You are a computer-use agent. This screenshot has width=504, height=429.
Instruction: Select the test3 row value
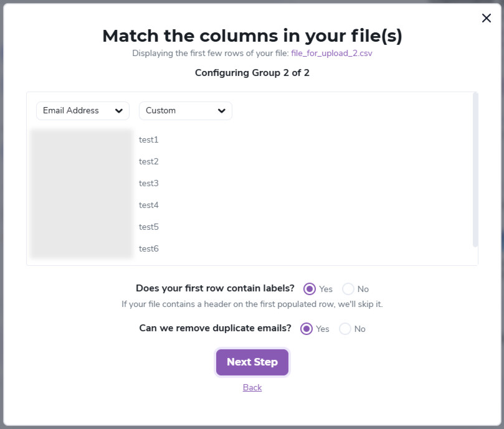point(148,183)
